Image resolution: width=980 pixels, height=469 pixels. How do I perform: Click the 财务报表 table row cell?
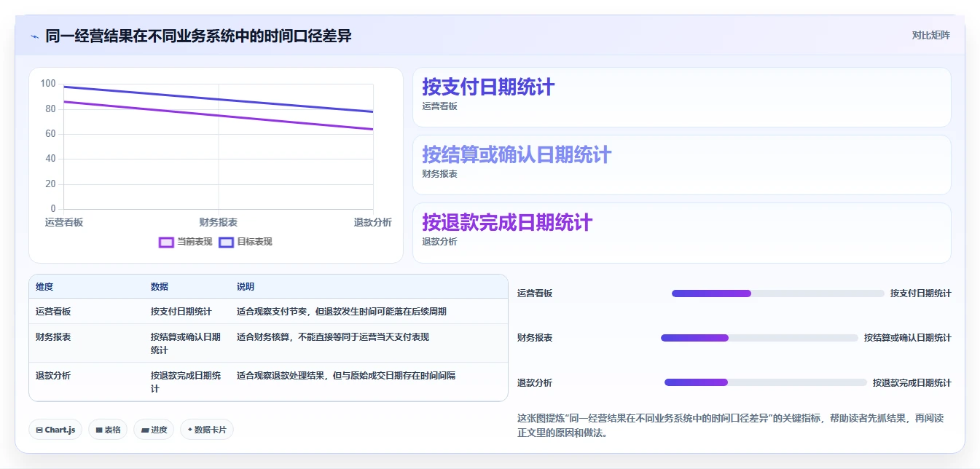pos(87,344)
